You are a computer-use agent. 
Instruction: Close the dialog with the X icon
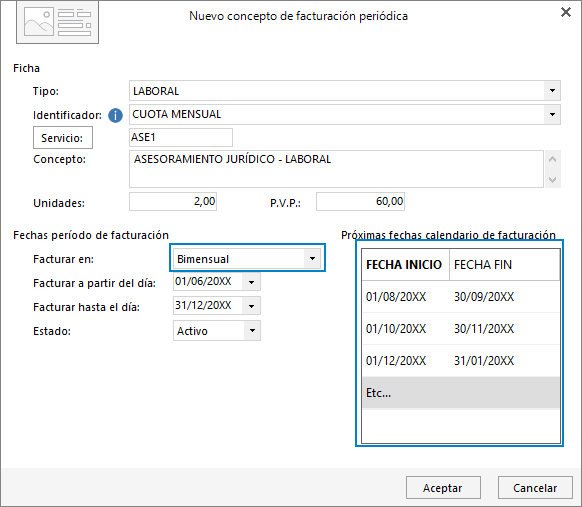566,12
